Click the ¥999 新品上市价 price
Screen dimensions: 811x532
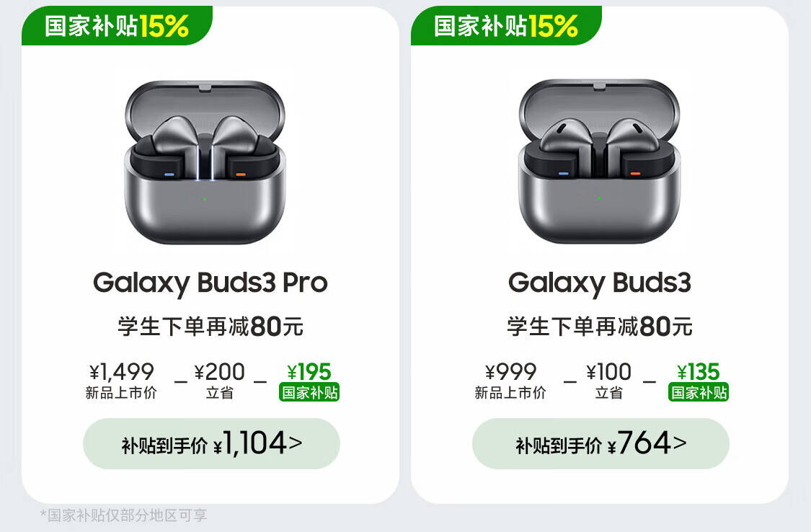pyautogui.click(x=510, y=381)
